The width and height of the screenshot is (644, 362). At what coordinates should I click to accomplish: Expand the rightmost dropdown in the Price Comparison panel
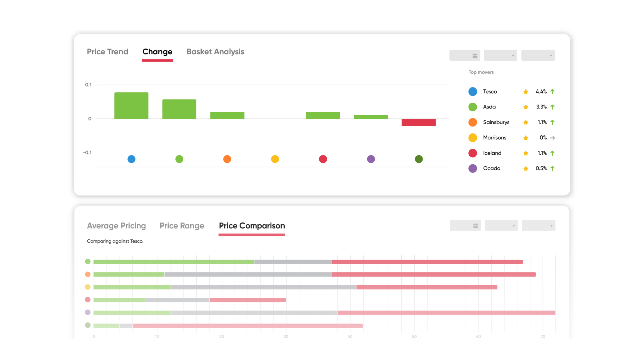pyautogui.click(x=539, y=225)
